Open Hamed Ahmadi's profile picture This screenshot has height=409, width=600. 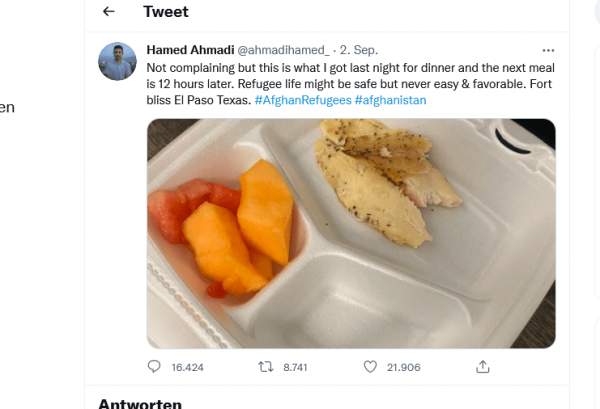[x=117, y=62]
